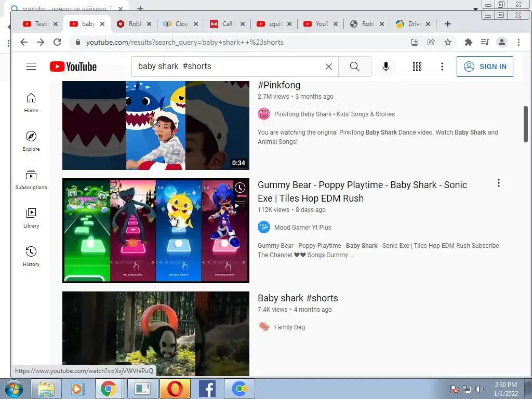Go forward with the browser forward arrow
Screen dimensions: 532x399
(41, 42)
